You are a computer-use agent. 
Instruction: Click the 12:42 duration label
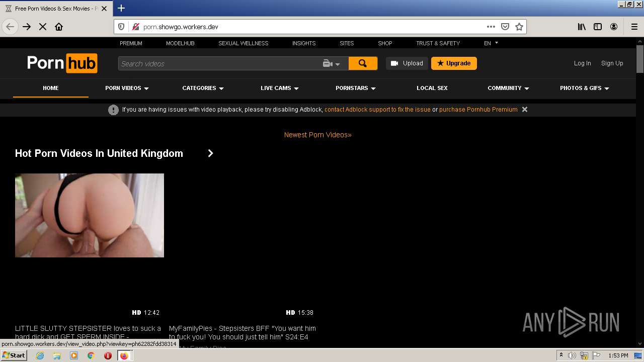(x=151, y=313)
